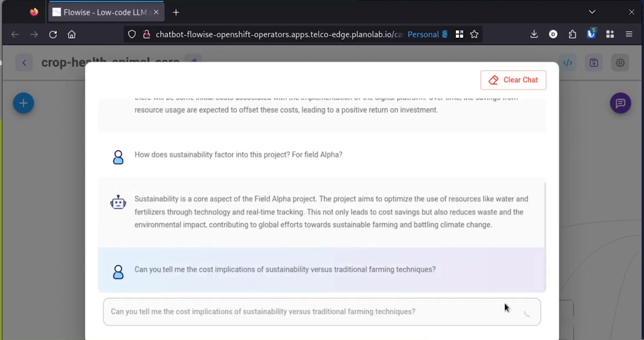Click the save chatflow disk icon
644x340 pixels.
click(x=594, y=63)
